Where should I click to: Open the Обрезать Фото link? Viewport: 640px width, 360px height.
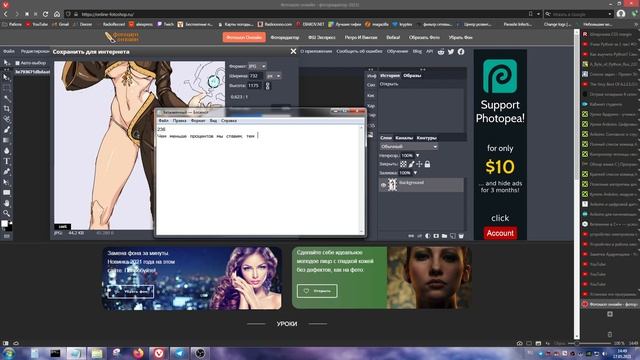pos(424,37)
